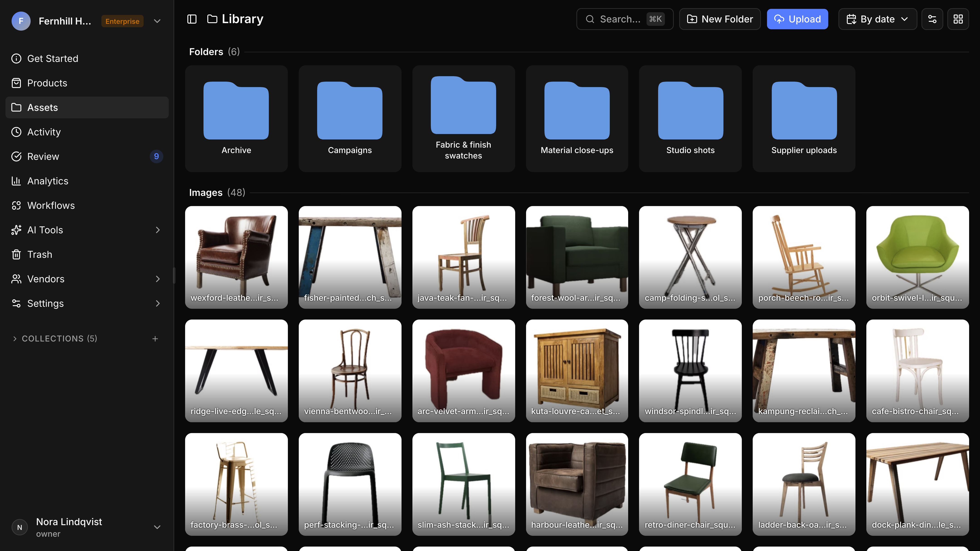
Task: Expand the AI Tools submenu chevron
Action: click(x=157, y=230)
